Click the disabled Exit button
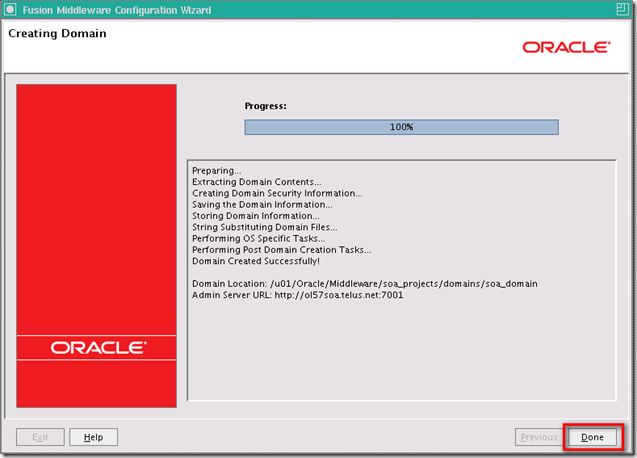 tap(40, 437)
